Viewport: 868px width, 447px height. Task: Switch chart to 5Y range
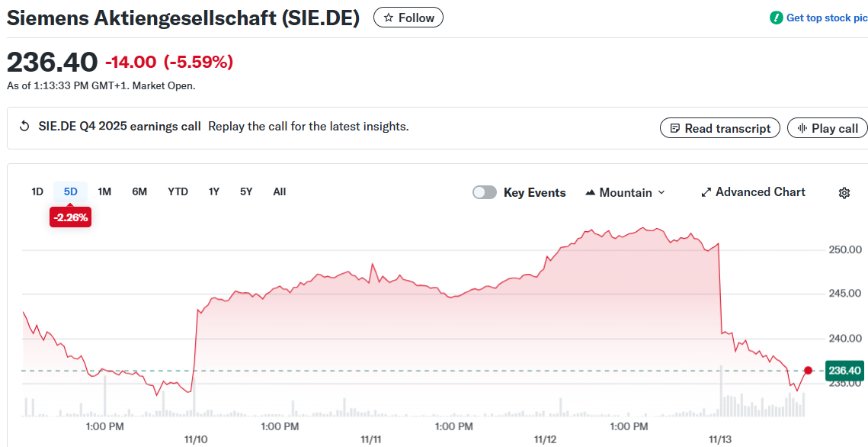246,191
